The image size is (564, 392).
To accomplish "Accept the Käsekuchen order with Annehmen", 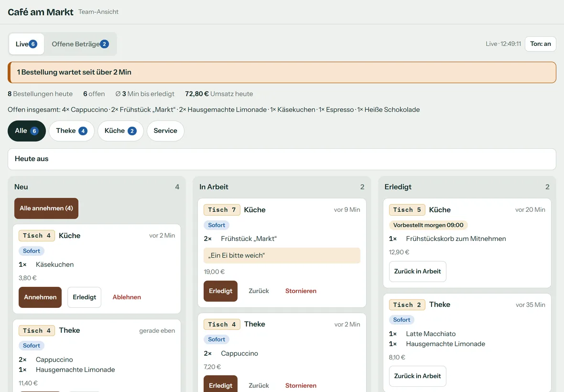I will tap(40, 297).
